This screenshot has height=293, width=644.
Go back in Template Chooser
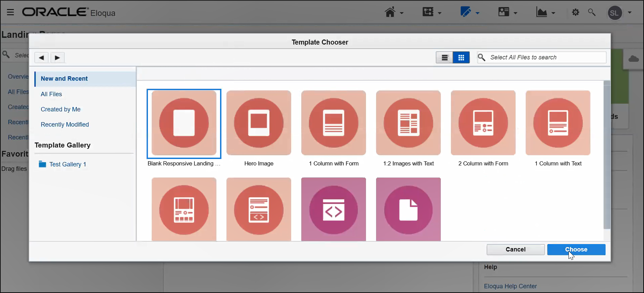(x=41, y=58)
